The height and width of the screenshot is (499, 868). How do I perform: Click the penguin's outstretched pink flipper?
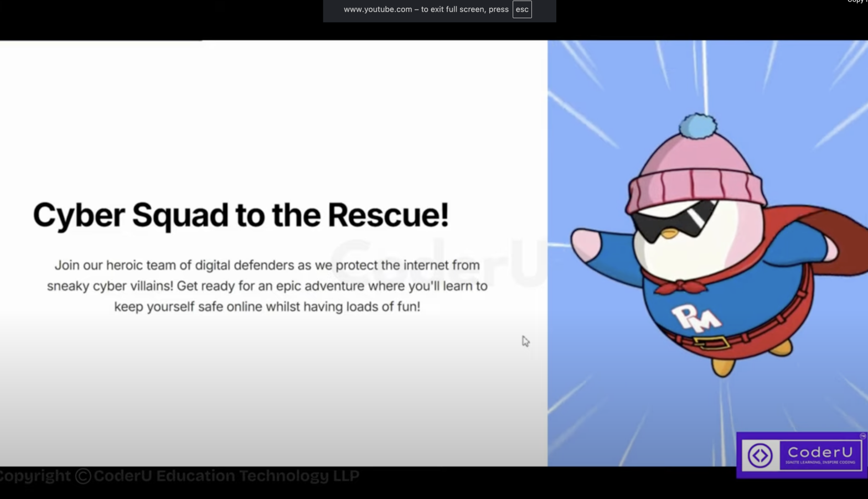[587, 246]
